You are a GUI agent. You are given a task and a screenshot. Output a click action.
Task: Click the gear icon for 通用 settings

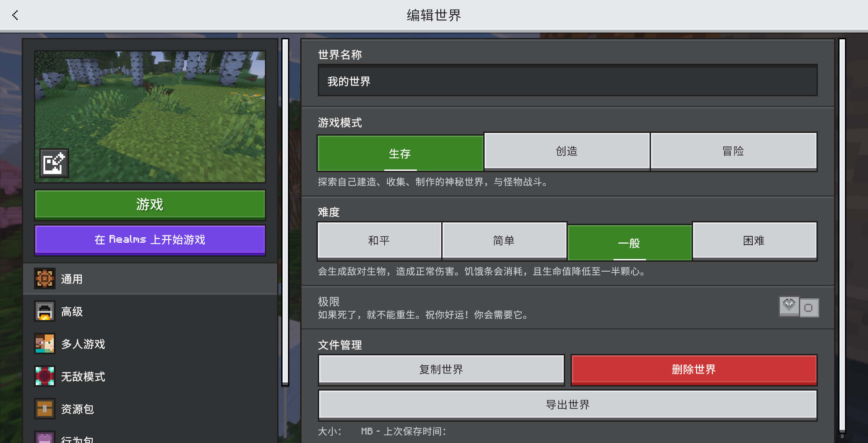[x=45, y=279]
